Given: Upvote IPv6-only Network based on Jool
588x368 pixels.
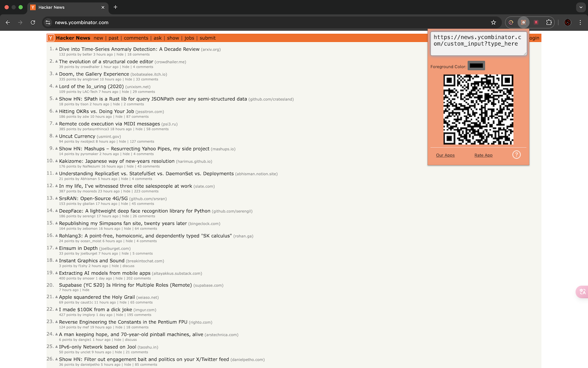Looking at the screenshot, I should 57,347.
